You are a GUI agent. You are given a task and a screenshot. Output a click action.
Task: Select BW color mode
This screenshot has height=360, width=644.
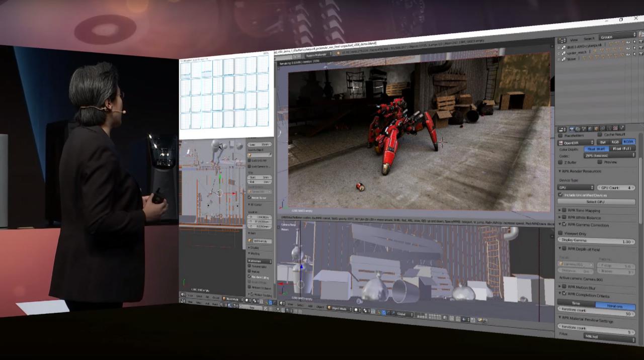click(603, 142)
